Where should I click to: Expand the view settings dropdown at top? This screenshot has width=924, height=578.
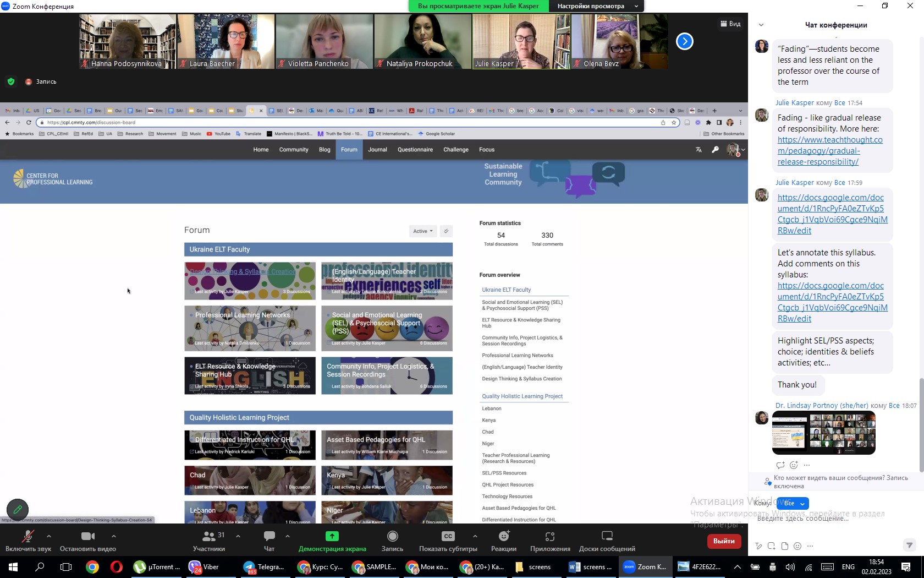tap(636, 6)
